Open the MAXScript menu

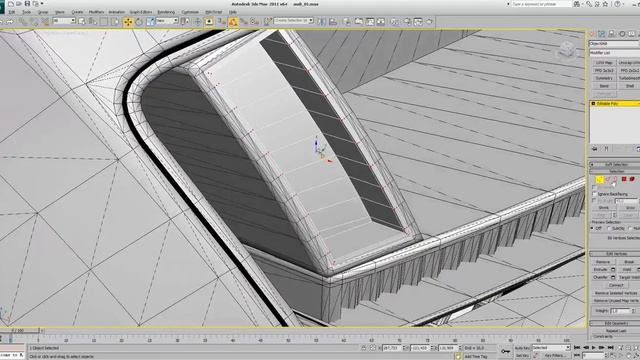click(x=213, y=12)
